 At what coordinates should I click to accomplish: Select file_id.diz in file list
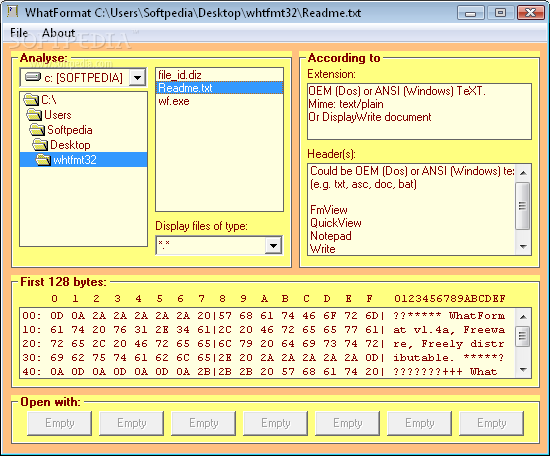pyautogui.click(x=219, y=75)
